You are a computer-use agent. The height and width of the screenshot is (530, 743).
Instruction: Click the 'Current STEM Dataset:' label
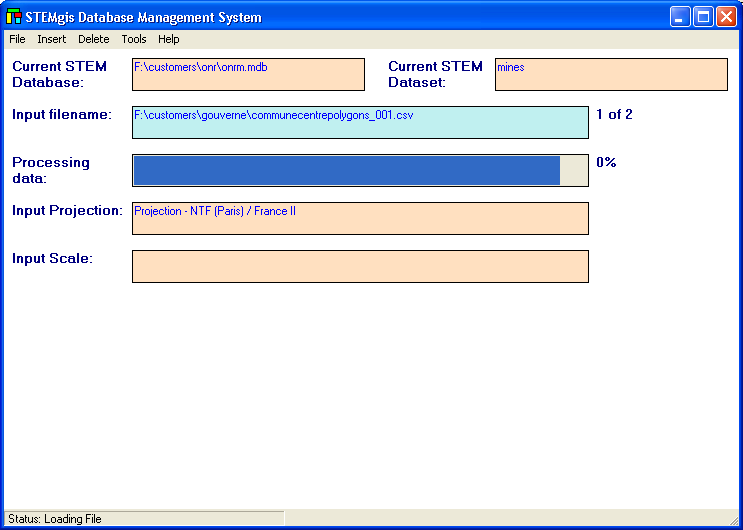pyautogui.click(x=435, y=74)
